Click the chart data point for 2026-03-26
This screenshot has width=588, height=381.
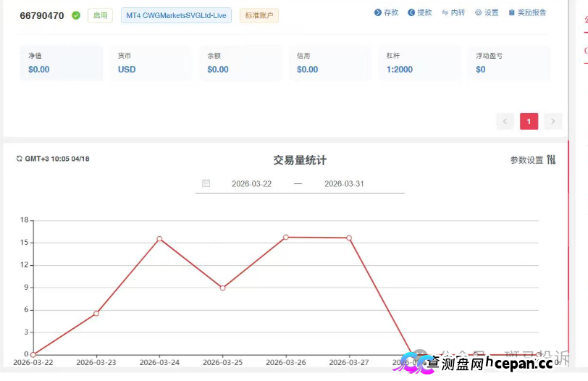coord(286,237)
